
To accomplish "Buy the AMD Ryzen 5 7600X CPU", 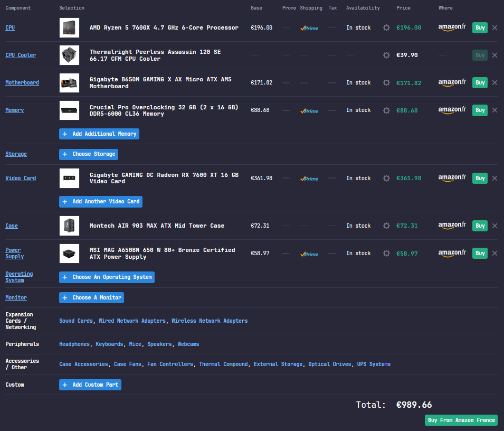I will 480,27.
